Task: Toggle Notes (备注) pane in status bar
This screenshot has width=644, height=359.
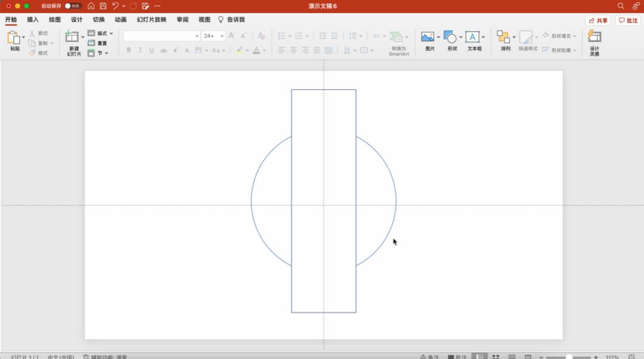Action: pyautogui.click(x=429, y=357)
